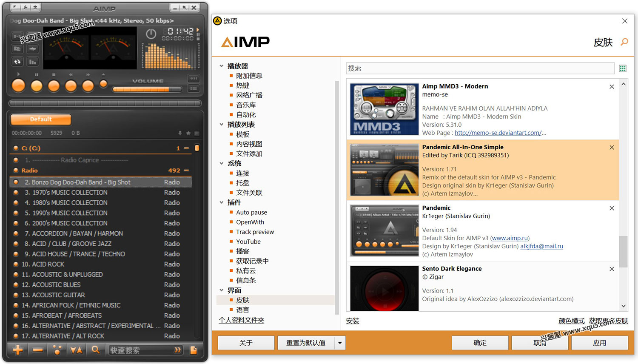Click the wrench settings icon in the player

(26, 7)
